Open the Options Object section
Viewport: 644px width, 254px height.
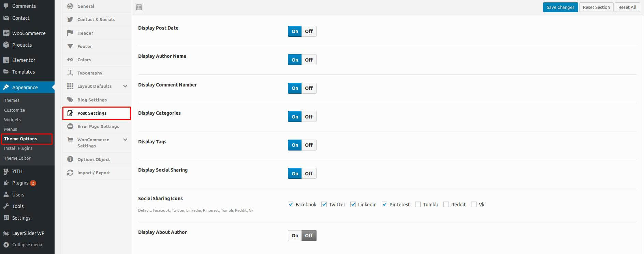(97, 159)
